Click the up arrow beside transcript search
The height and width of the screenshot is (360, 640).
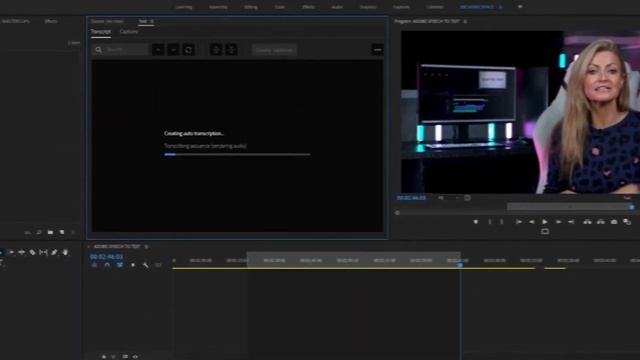(x=158, y=50)
